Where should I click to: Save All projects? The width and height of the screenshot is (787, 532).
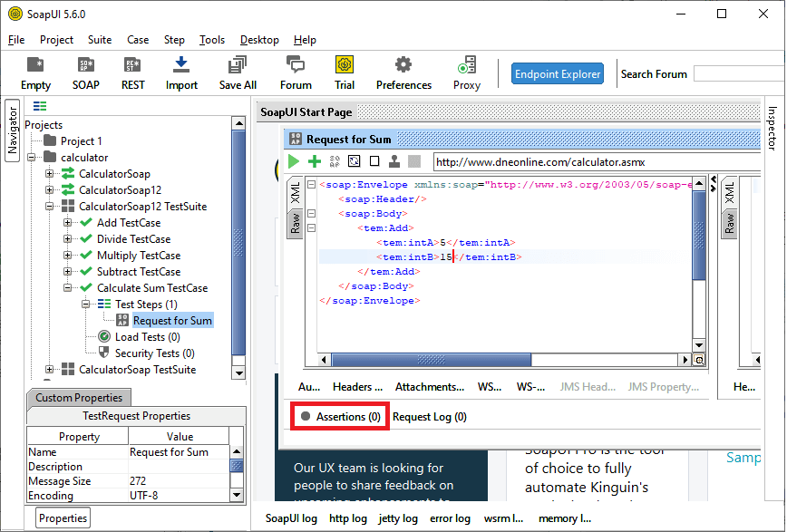238,73
